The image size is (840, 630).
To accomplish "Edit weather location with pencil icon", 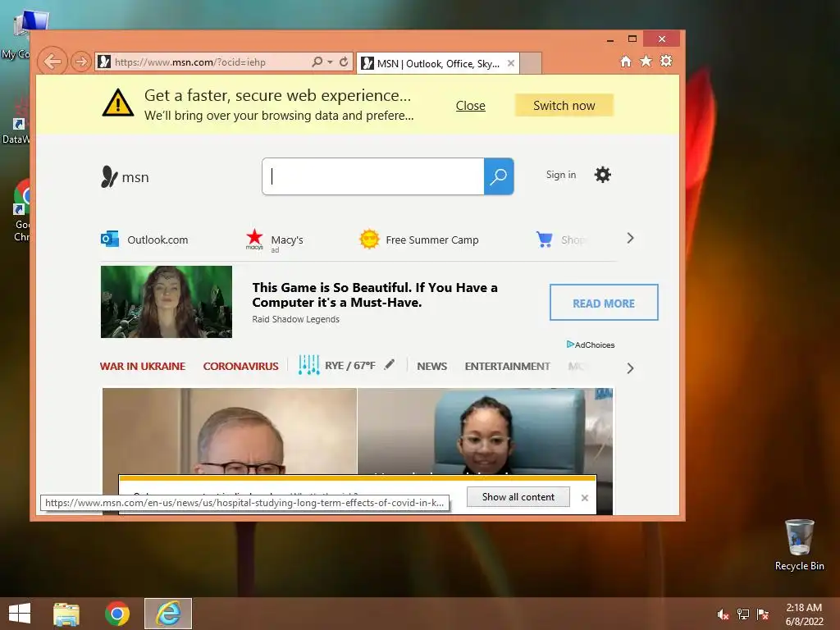I will point(390,364).
